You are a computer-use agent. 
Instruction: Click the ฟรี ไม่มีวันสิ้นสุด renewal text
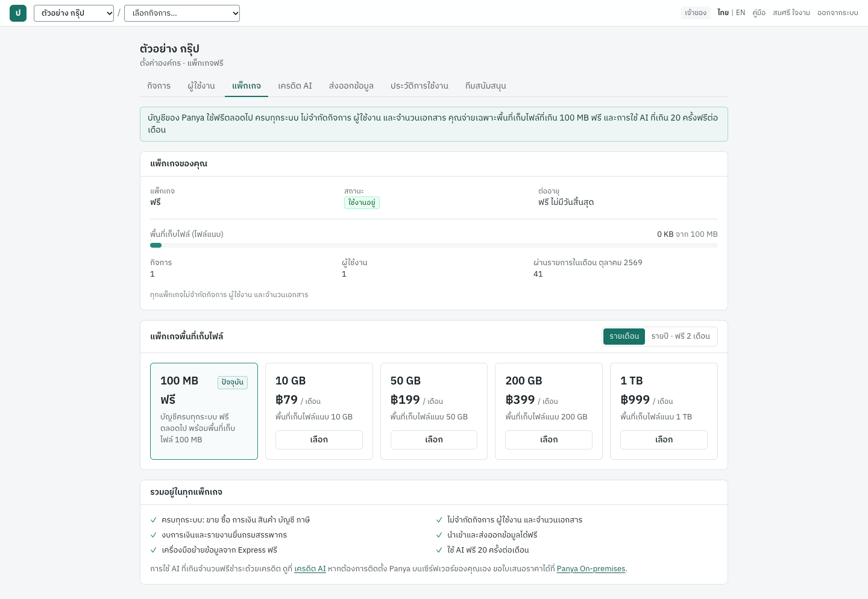[566, 202]
